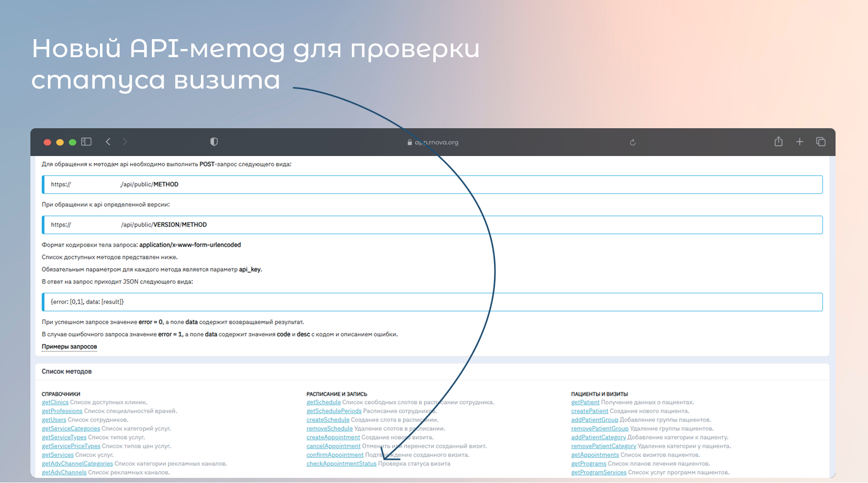Viewport: 868px width, 483px height.
Task: Go back using the back arrow
Action: 108,142
